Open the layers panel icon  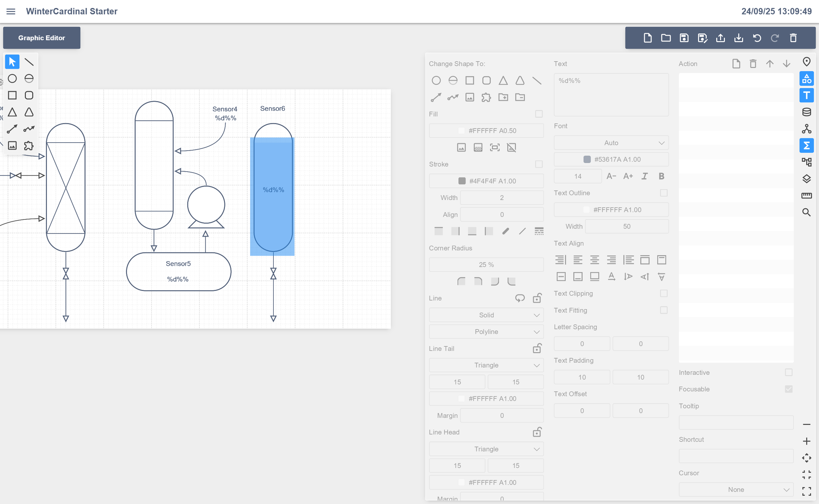(x=806, y=179)
